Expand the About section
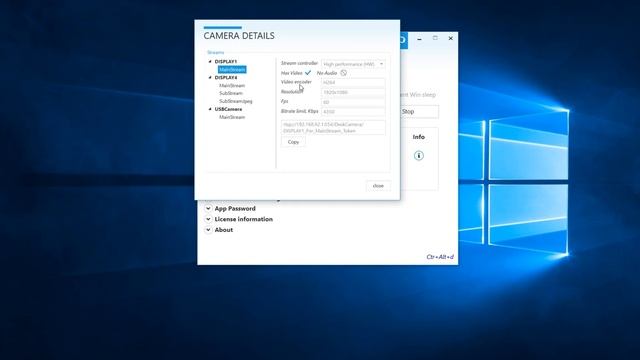This screenshot has height=360, width=640. [208, 230]
